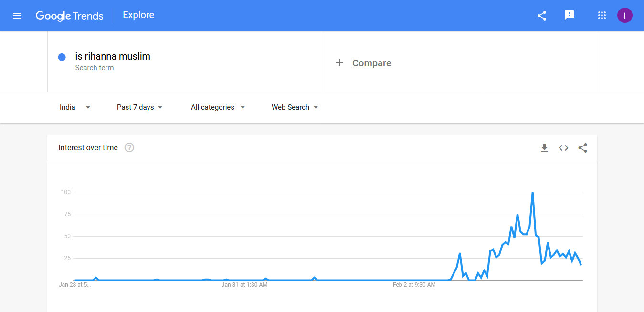644x312 pixels.
Task: Open the hamburger main menu
Action: (17, 15)
